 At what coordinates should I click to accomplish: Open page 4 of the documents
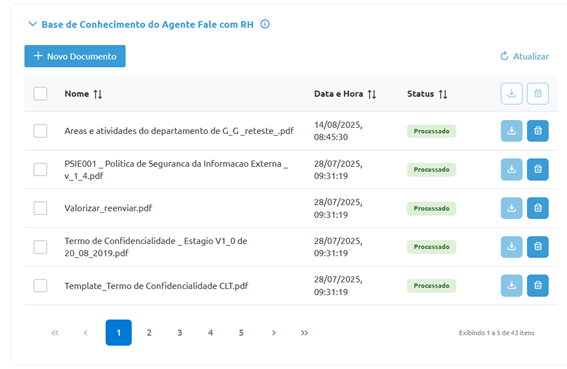point(210,332)
